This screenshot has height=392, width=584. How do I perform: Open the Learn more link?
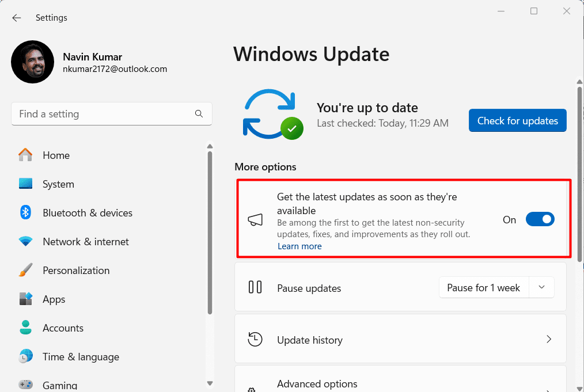click(299, 246)
